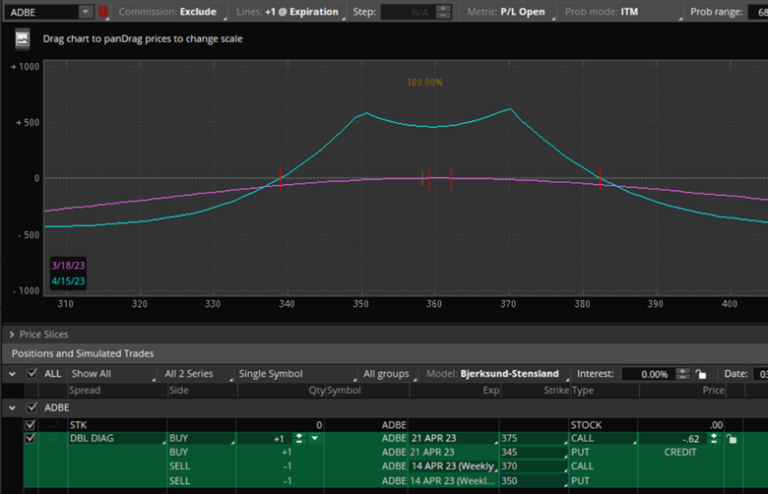Click the Exp column header

coord(491,390)
